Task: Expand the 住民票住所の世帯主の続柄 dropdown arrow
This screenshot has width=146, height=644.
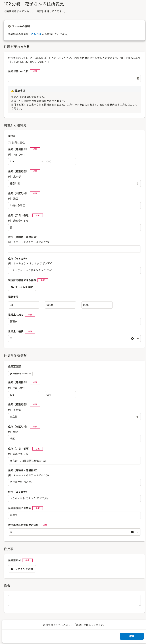Action: 138,532
